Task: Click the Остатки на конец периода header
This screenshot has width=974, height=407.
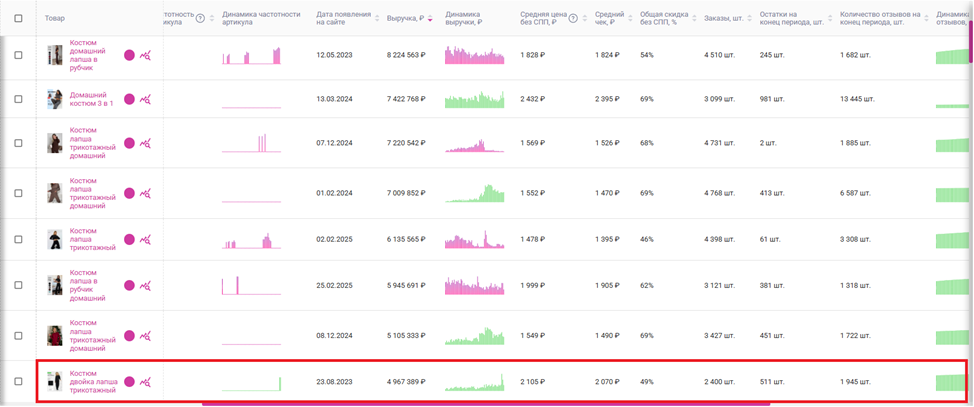Action: point(791,18)
